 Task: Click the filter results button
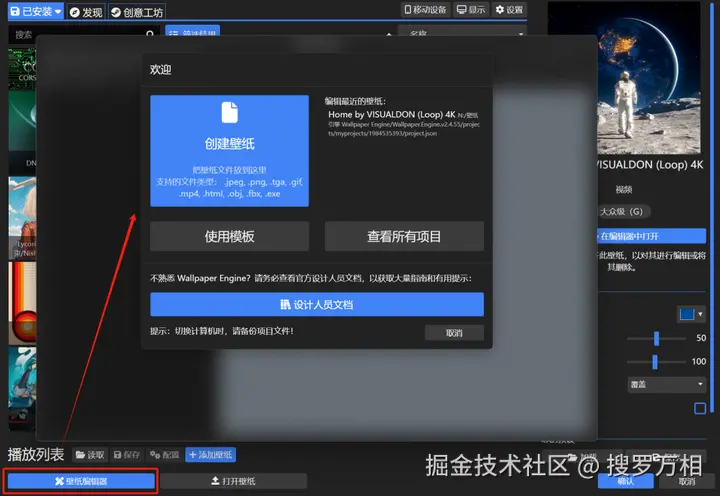tap(192, 32)
